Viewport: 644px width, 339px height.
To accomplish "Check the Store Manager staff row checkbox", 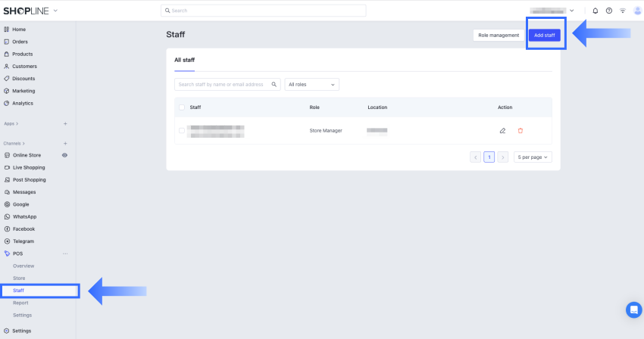I will click(x=182, y=131).
